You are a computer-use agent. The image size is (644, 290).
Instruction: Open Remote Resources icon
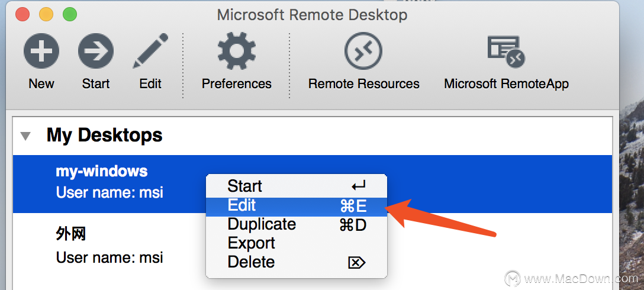coord(363,51)
